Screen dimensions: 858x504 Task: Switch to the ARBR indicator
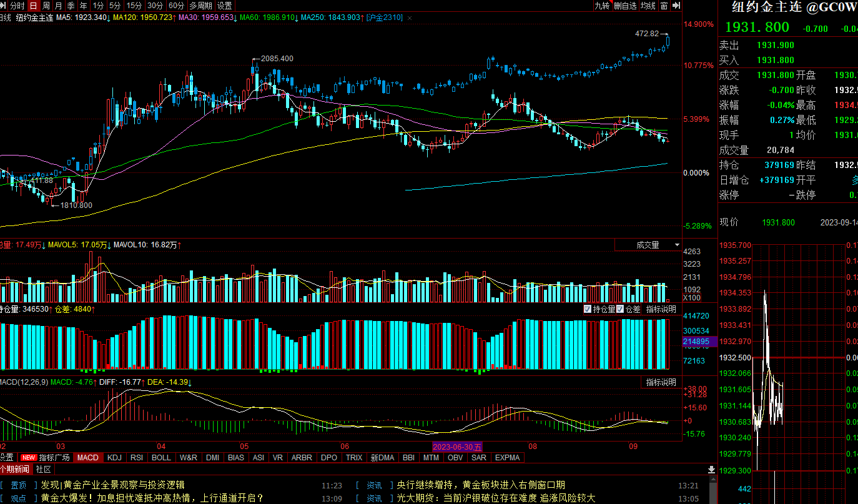(302, 457)
